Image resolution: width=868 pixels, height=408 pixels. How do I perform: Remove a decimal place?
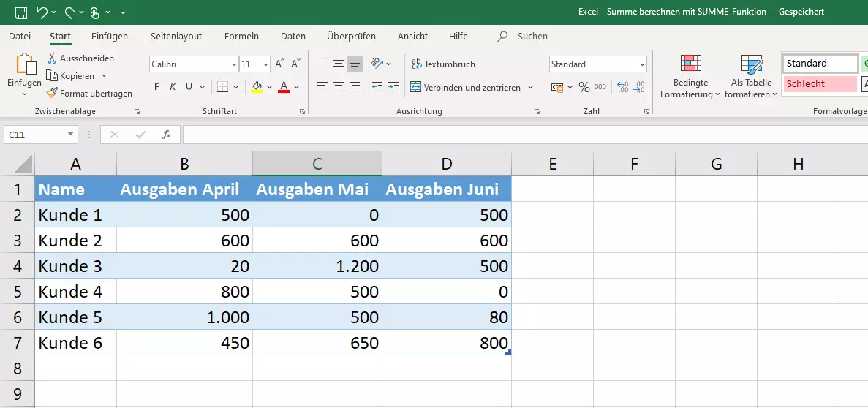coord(639,87)
